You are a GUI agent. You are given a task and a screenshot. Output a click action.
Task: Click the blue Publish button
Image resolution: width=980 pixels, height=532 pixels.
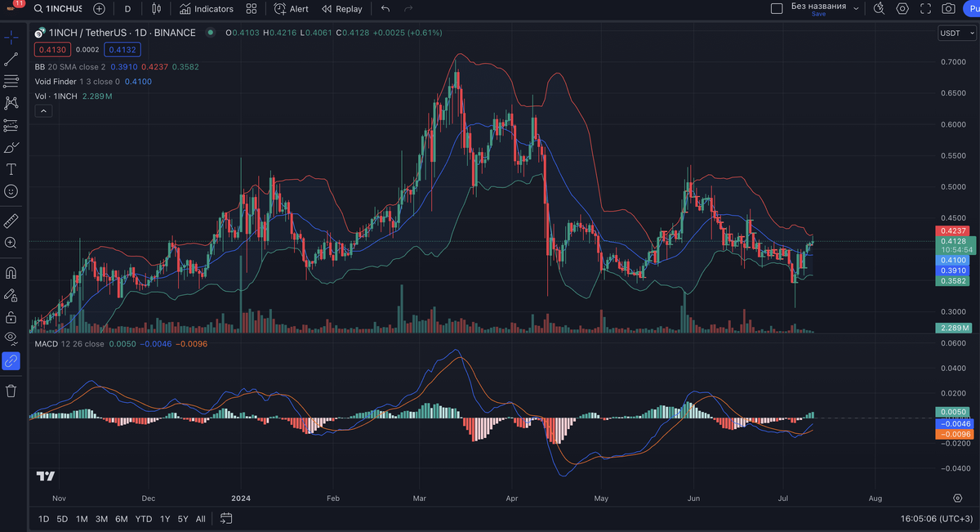tap(972, 8)
